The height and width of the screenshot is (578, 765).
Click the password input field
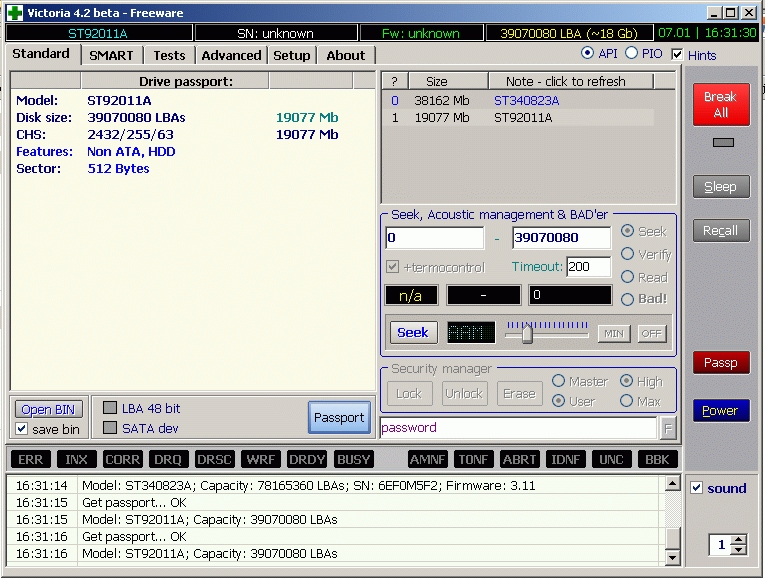519,428
